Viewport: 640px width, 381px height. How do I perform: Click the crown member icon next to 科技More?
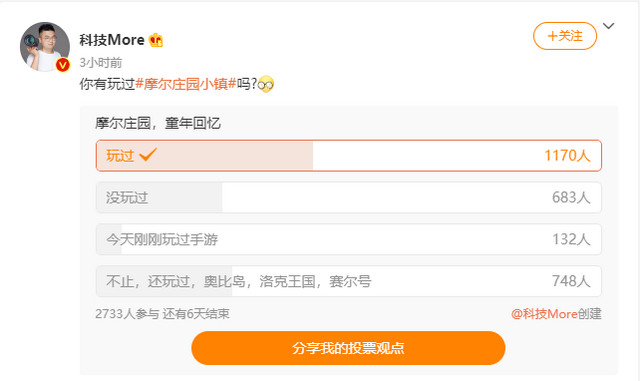[156, 40]
